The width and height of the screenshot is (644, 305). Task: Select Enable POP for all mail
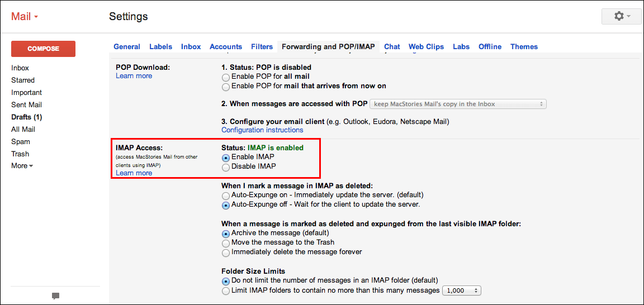click(x=225, y=77)
